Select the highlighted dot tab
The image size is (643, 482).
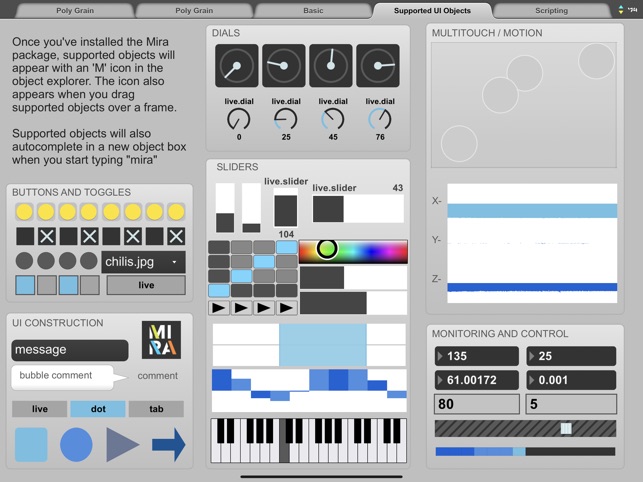tap(98, 409)
